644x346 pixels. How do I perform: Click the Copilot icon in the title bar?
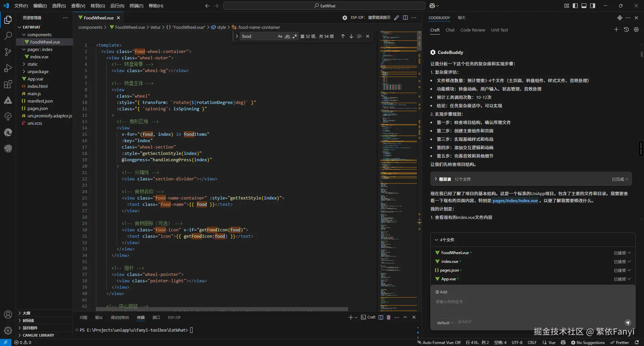point(432,6)
